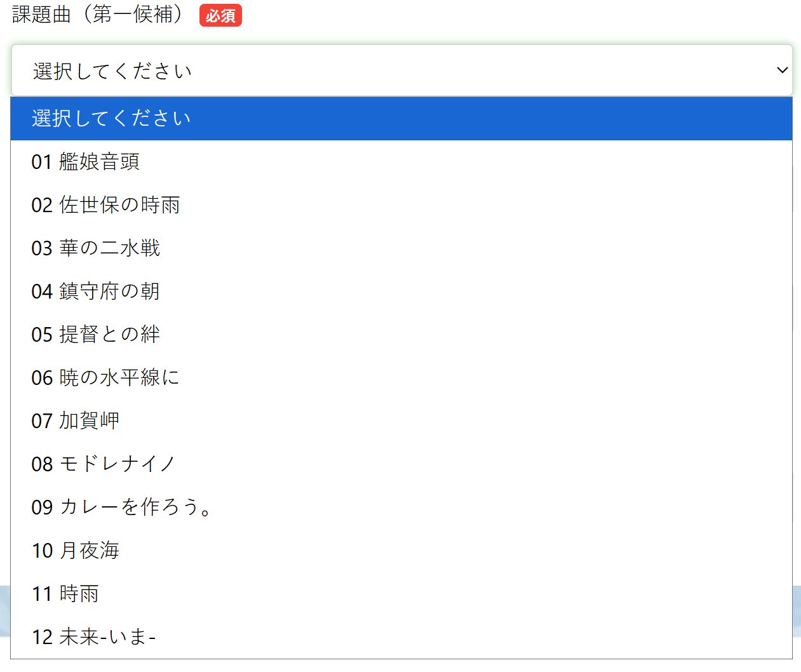The height and width of the screenshot is (672, 801).
Task: Select song 08 モドレナイノ
Action: 104,464
